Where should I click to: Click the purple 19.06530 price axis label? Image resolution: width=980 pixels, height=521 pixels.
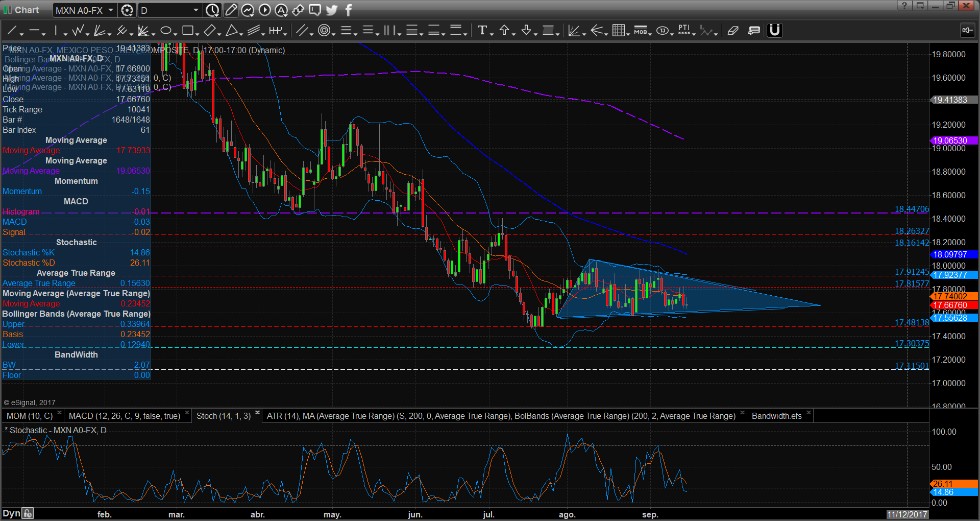click(953, 141)
